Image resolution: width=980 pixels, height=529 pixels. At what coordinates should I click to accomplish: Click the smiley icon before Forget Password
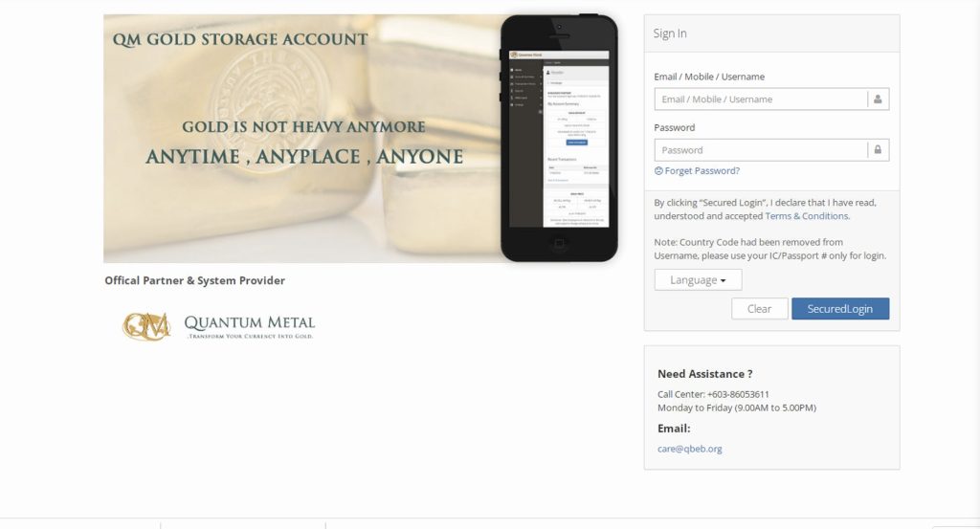[x=658, y=170]
